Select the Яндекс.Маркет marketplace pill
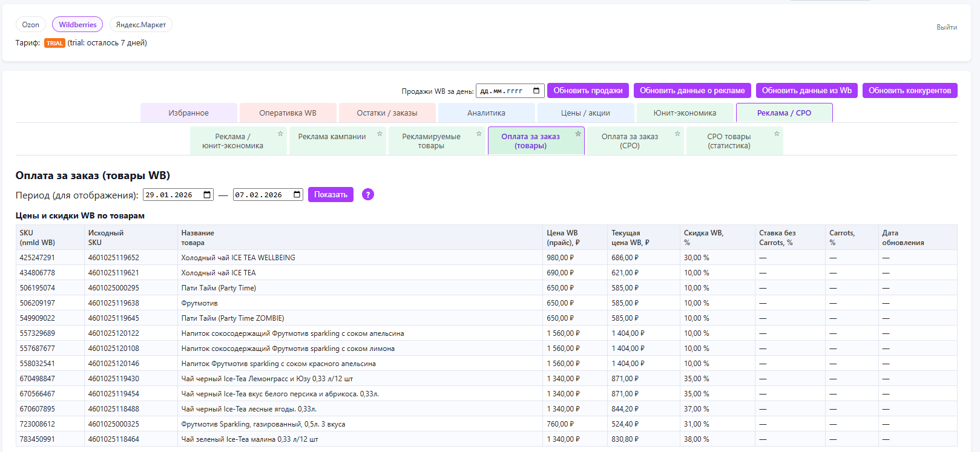 click(141, 25)
